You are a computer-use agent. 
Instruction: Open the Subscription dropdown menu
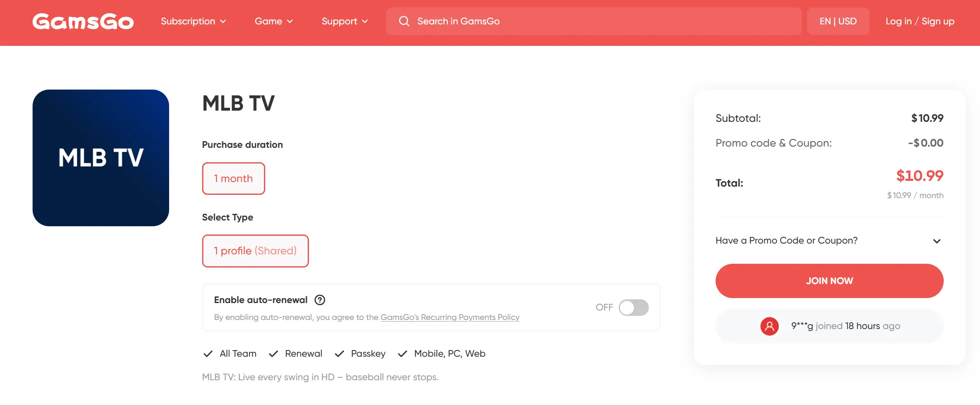[193, 21]
